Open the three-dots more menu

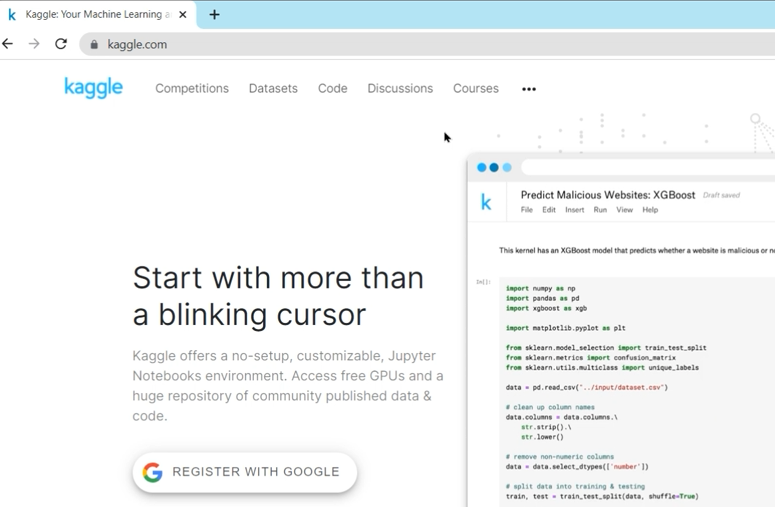(529, 89)
